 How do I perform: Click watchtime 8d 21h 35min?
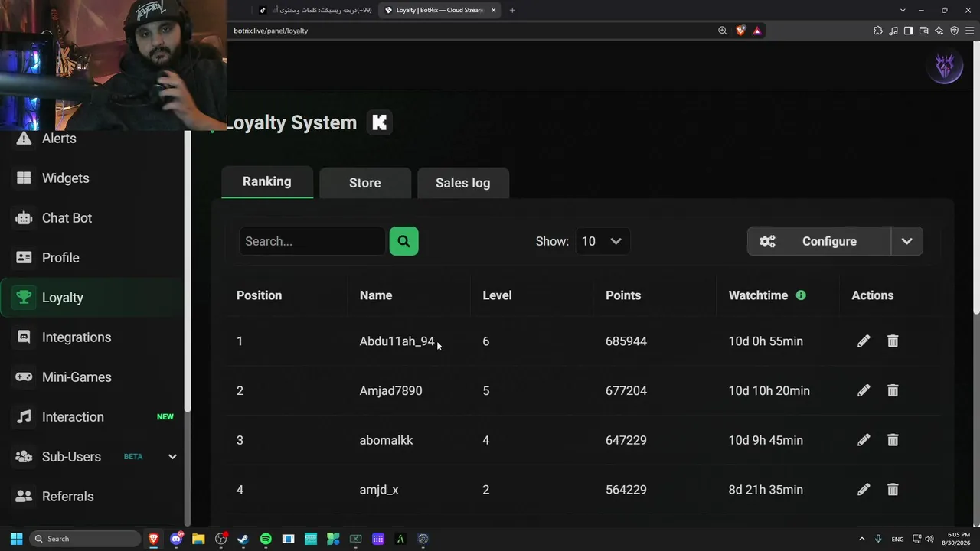[x=766, y=490]
